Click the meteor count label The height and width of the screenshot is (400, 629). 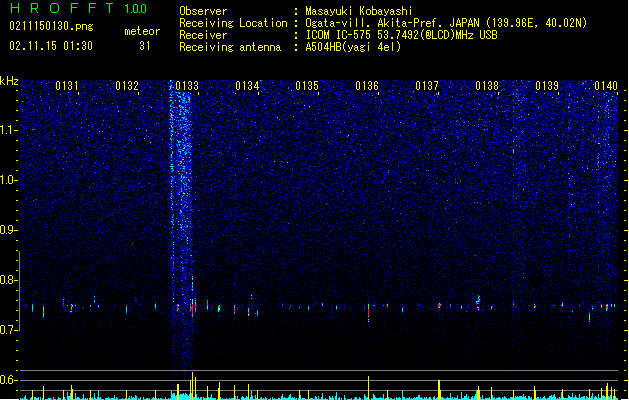(x=142, y=31)
